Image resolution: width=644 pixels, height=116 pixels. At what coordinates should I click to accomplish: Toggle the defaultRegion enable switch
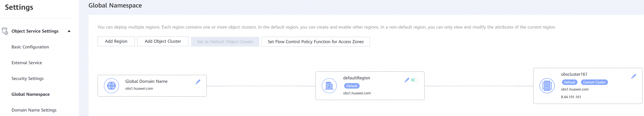point(414,80)
